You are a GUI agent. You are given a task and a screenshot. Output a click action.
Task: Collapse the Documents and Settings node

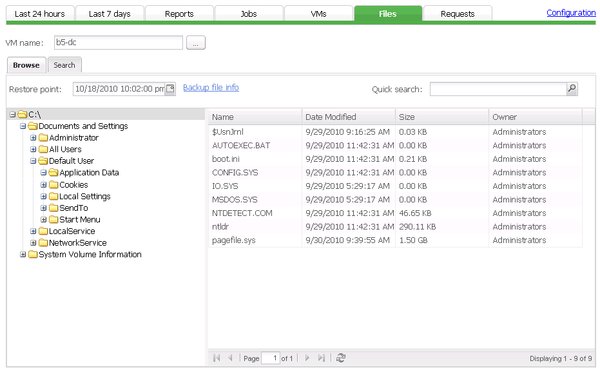(x=23, y=126)
